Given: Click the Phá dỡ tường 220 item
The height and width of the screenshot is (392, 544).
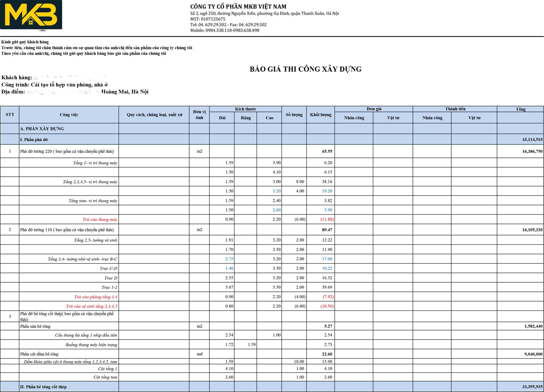Looking at the screenshot, I should click(x=67, y=151).
